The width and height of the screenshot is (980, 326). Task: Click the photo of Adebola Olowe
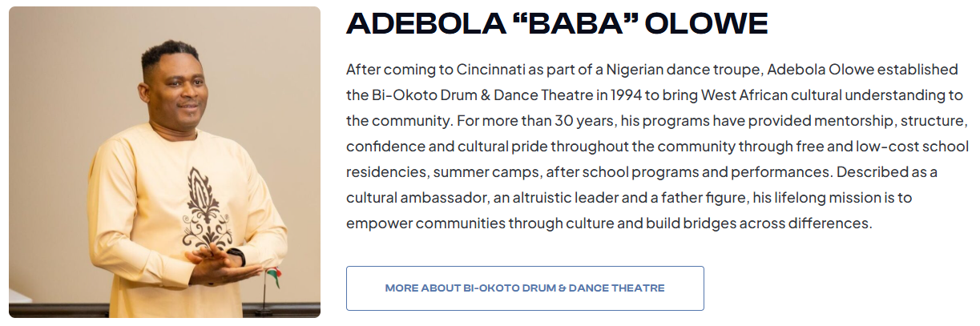pos(164,162)
